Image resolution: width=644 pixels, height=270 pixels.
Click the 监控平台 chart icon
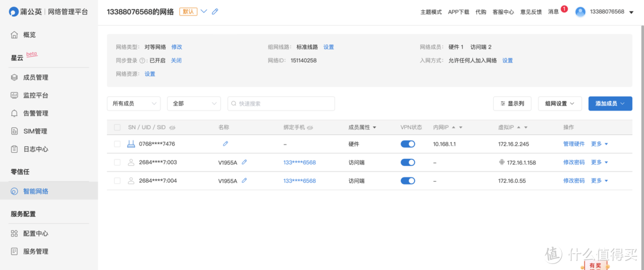coord(14,96)
